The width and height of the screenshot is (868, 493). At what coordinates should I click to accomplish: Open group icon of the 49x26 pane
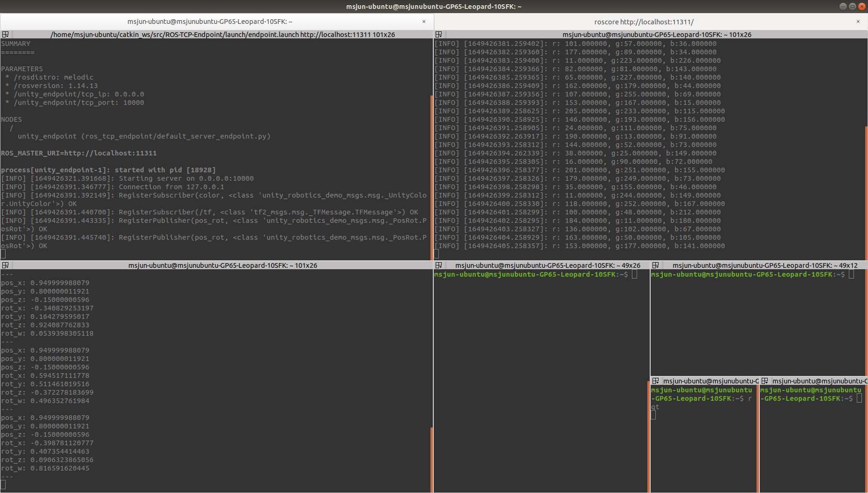(439, 265)
